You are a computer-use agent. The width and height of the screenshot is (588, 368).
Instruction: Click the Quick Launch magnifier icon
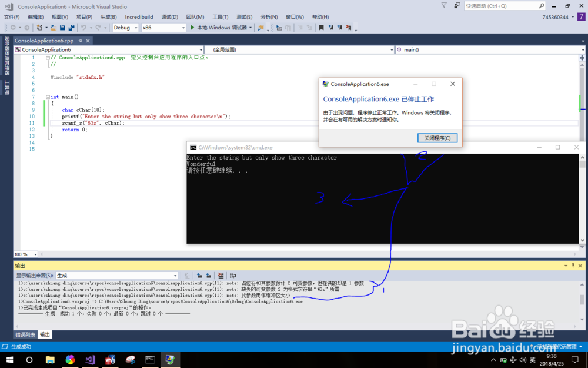(542, 6)
